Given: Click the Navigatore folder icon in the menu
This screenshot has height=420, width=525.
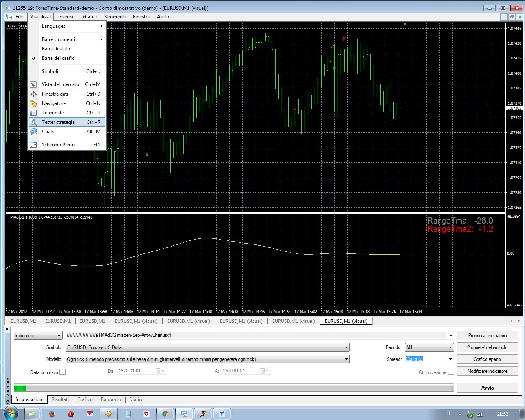Looking at the screenshot, I should [x=34, y=103].
